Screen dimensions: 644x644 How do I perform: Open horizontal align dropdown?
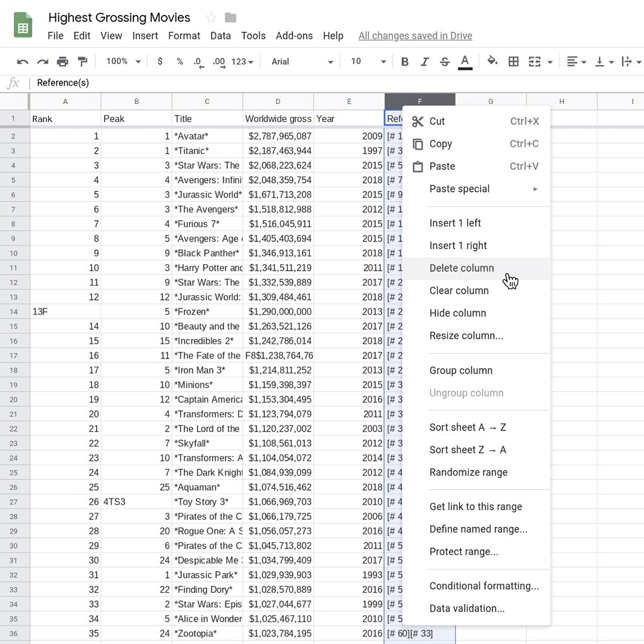coord(576,61)
